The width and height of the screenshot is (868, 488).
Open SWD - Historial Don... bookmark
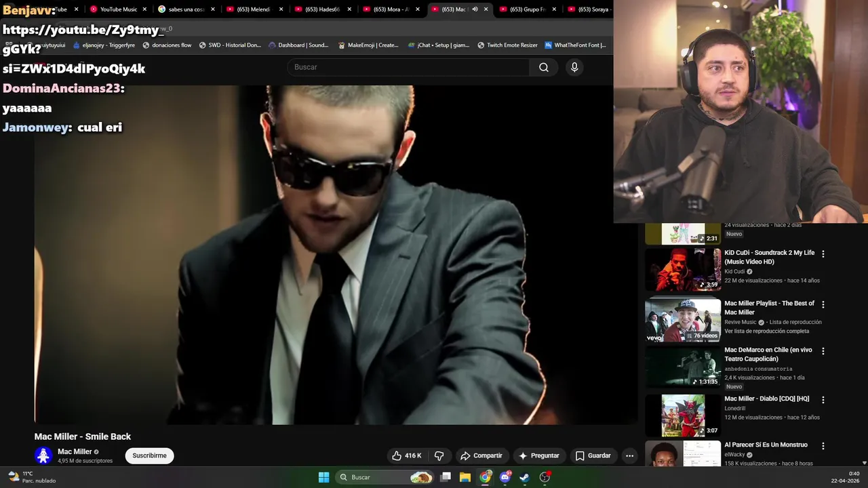[x=230, y=45]
